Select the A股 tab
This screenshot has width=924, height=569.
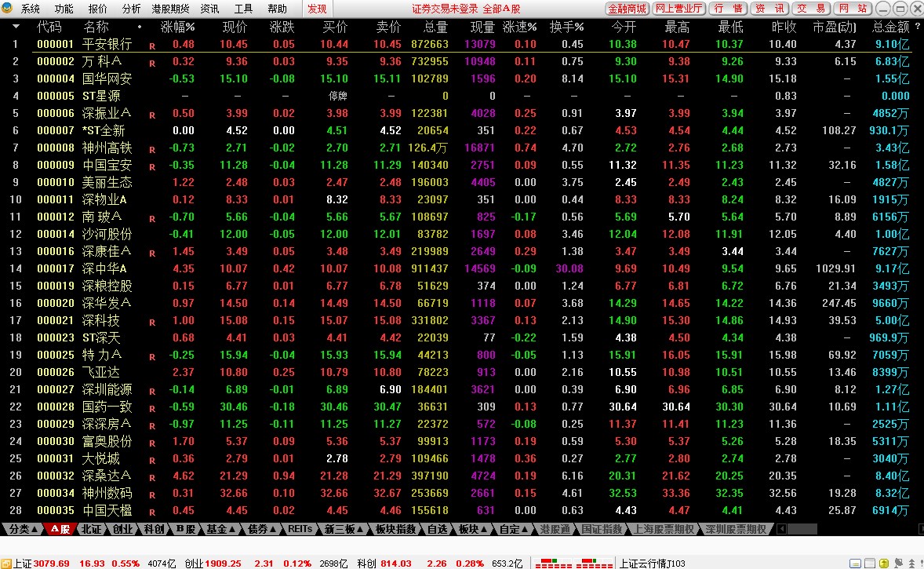(x=60, y=529)
